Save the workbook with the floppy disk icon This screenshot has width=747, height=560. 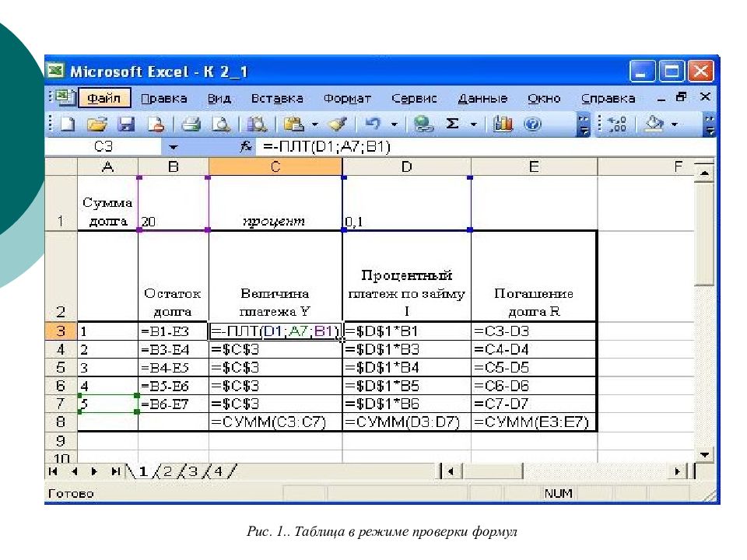[x=126, y=124]
